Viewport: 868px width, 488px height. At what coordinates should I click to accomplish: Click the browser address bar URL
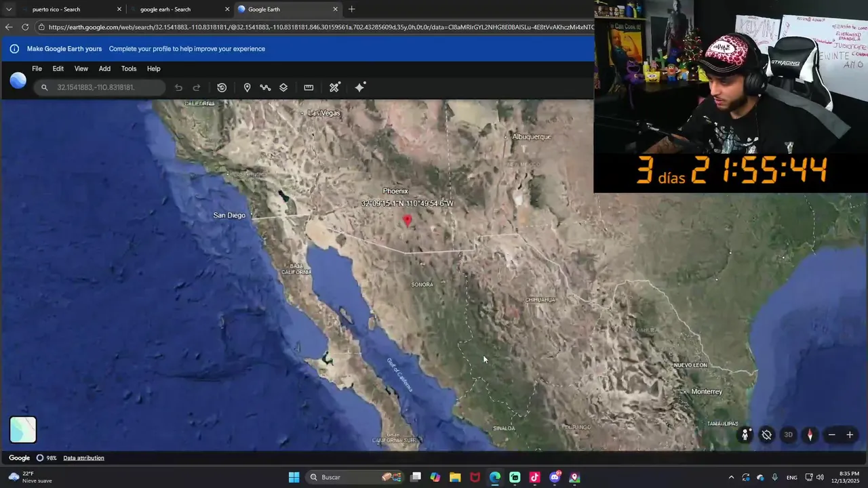click(320, 27)
